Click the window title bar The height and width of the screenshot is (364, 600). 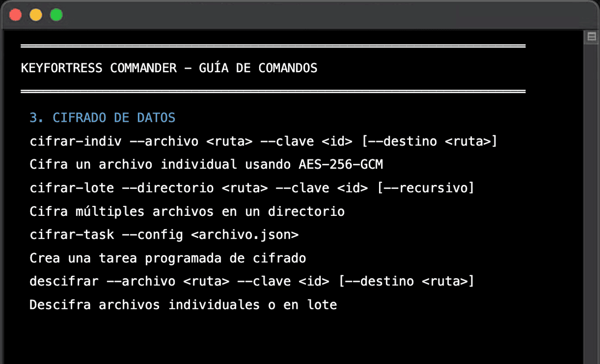click(x=299, y=14)
